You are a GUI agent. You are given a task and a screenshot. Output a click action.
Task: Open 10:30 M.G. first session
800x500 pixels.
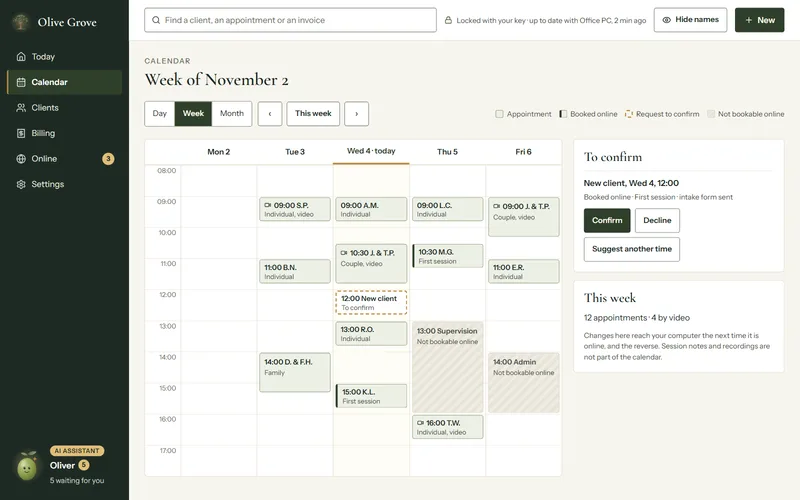pyautogui.click(x=447, y=256)
